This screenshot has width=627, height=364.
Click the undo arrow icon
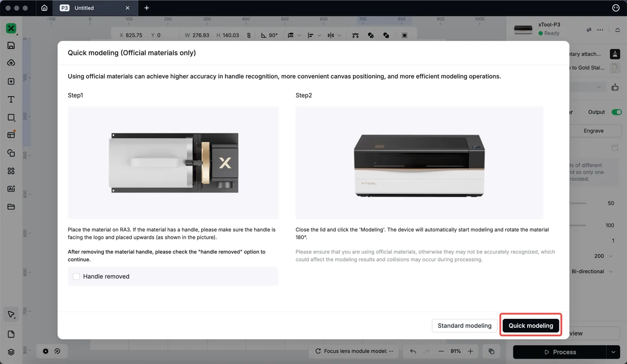coord(413,351)
